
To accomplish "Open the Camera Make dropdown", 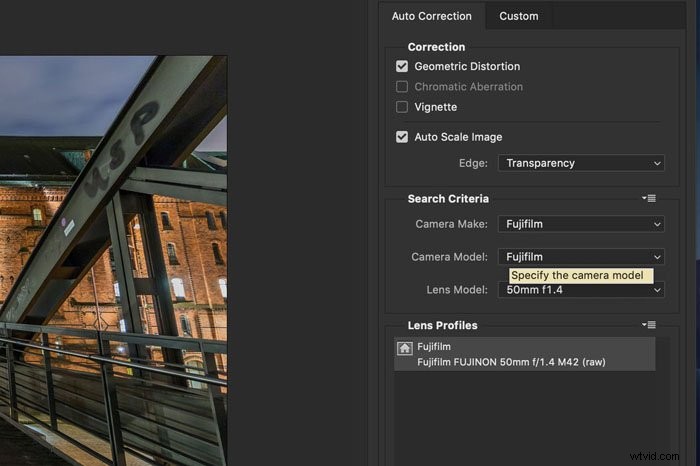I will tap(581, 224).
